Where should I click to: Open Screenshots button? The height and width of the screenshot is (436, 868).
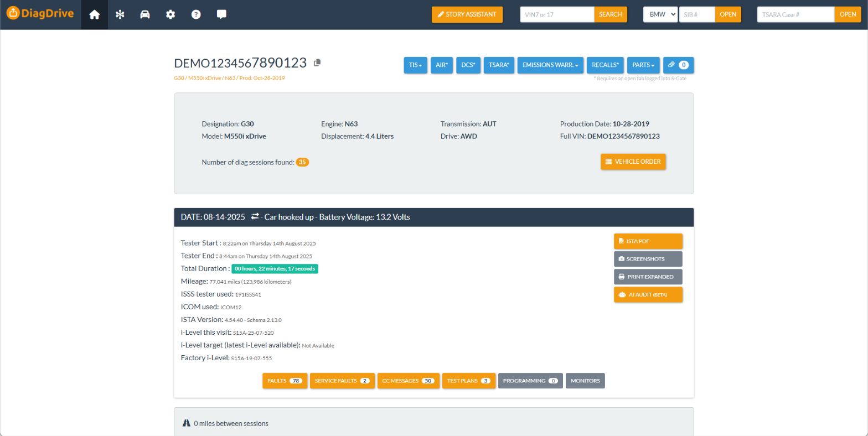(x=648, y=259)
